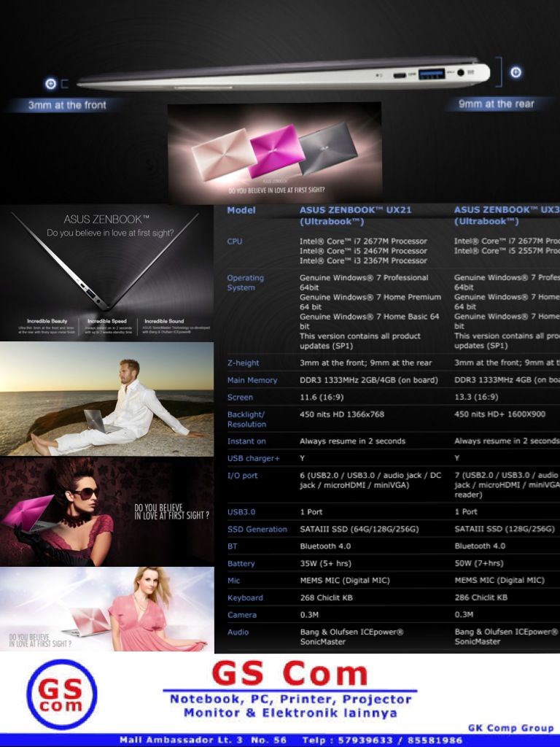Image resolution: width=560 pixels, height=747 pixels.
Task: Click the "13.3 (16:9)" screen value
Action: tap(476, 398)
